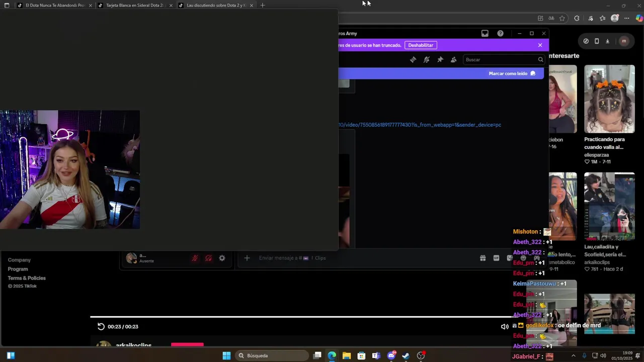
Task: Open Discord threads icon
Action: coord(413,59)
